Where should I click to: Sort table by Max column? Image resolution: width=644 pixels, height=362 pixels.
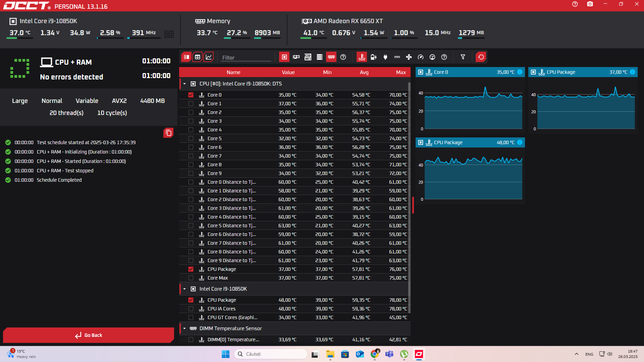pos(401,72)
